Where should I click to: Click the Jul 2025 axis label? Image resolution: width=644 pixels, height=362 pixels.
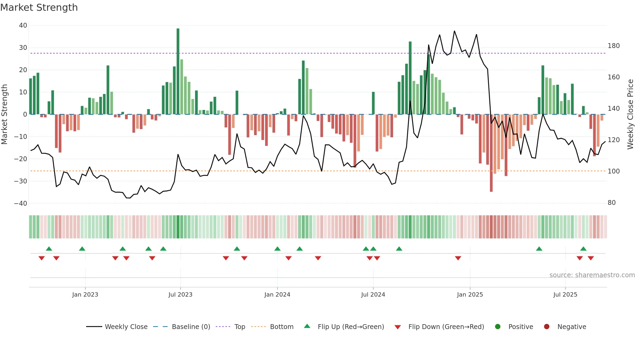tap(565, 294)
